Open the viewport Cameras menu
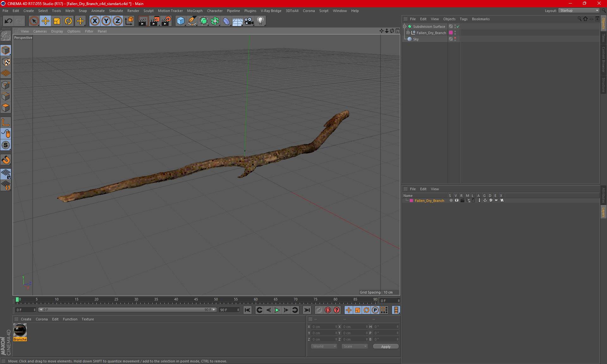607x364 pixels. tap(40, 31)
